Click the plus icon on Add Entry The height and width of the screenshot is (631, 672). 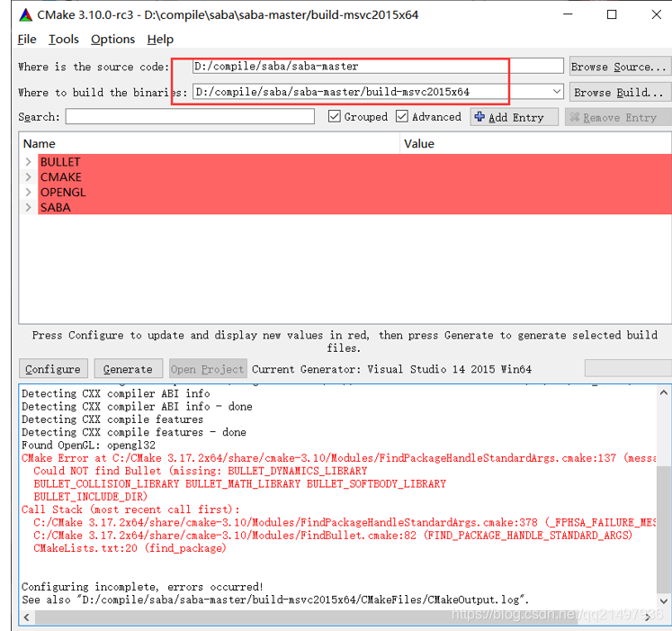pyautogui.click(x=479, y=117)
